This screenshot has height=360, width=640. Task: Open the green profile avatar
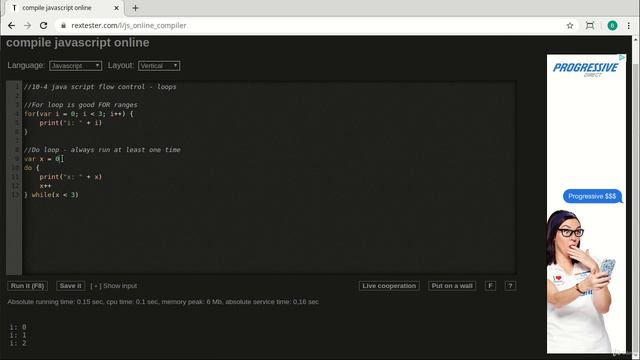tap(612, 25)
